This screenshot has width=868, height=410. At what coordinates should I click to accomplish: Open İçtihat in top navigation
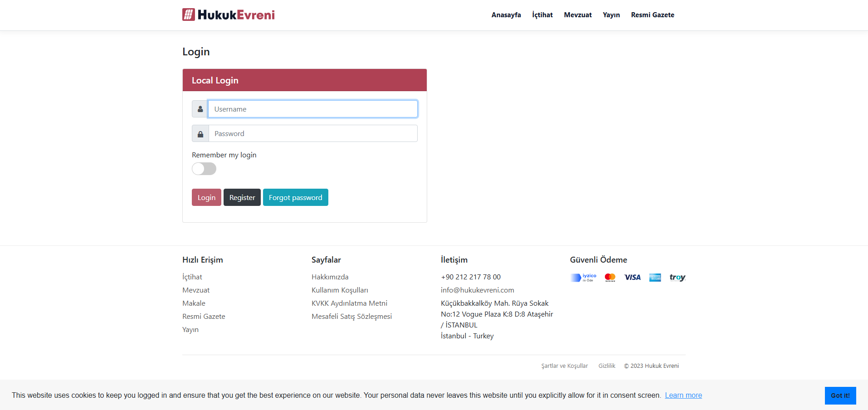(x=542, y=15)
